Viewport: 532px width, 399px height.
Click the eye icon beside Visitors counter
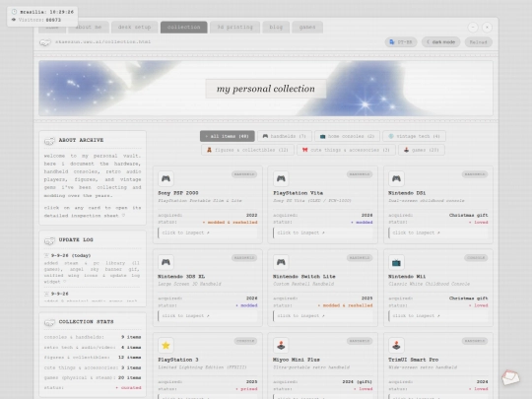[x=14, y=20]
